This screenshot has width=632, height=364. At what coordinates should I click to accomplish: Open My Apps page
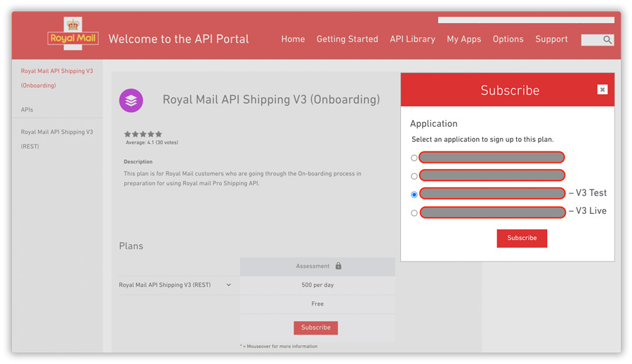coord(464,39)
